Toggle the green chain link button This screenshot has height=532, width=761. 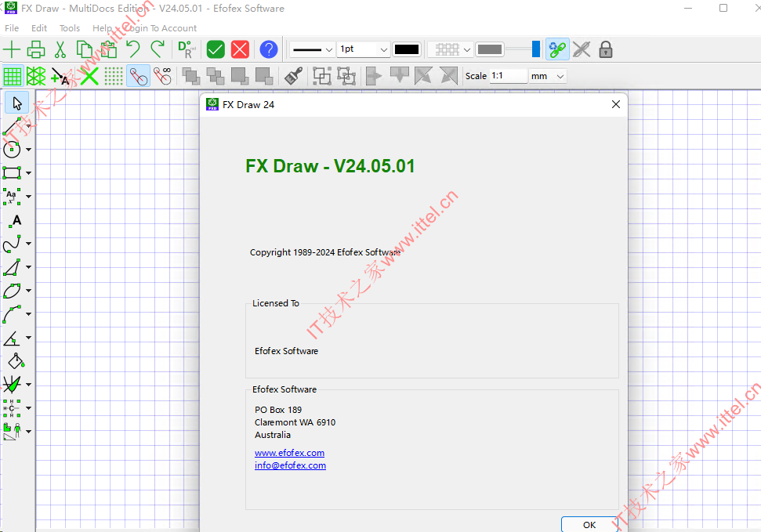[x=557, y=49]
